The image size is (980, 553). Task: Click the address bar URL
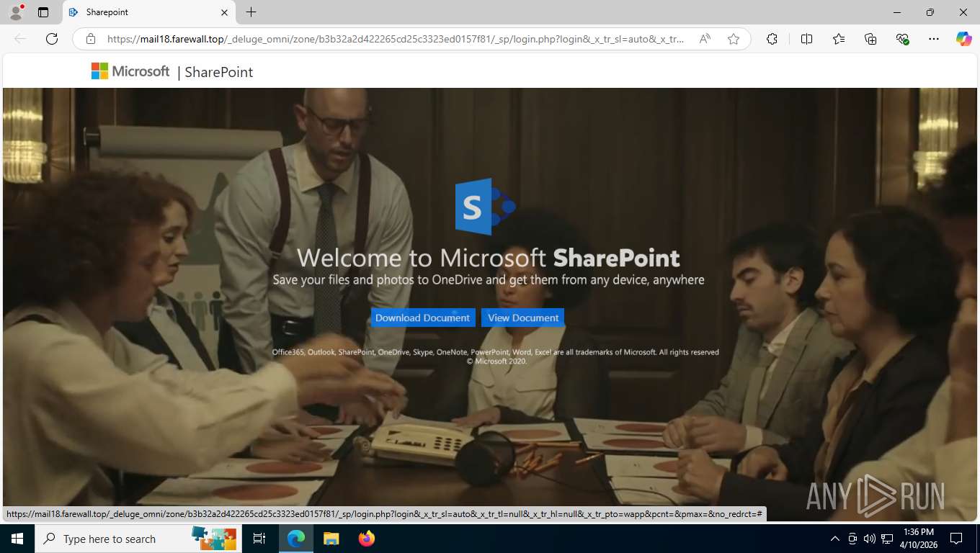(396, 39)
